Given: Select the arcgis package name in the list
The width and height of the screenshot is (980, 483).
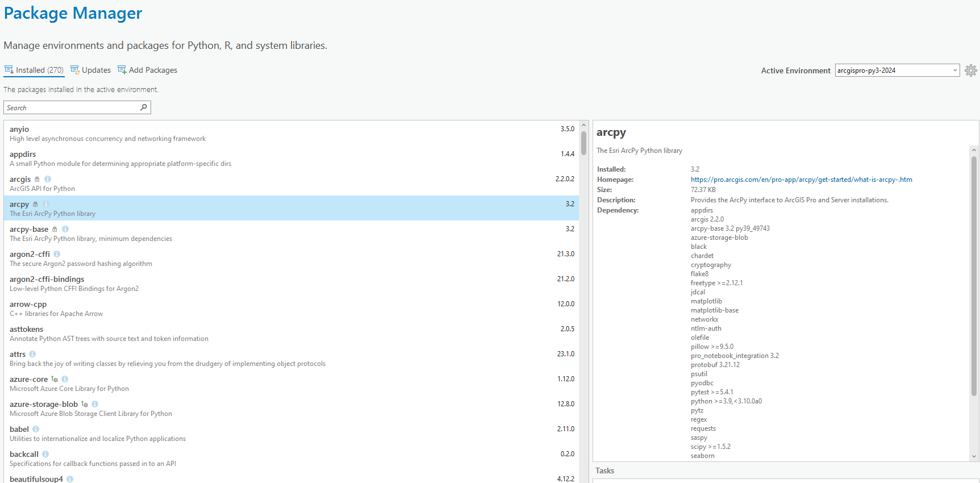Looking at the screenshot, I should point(20,179).
